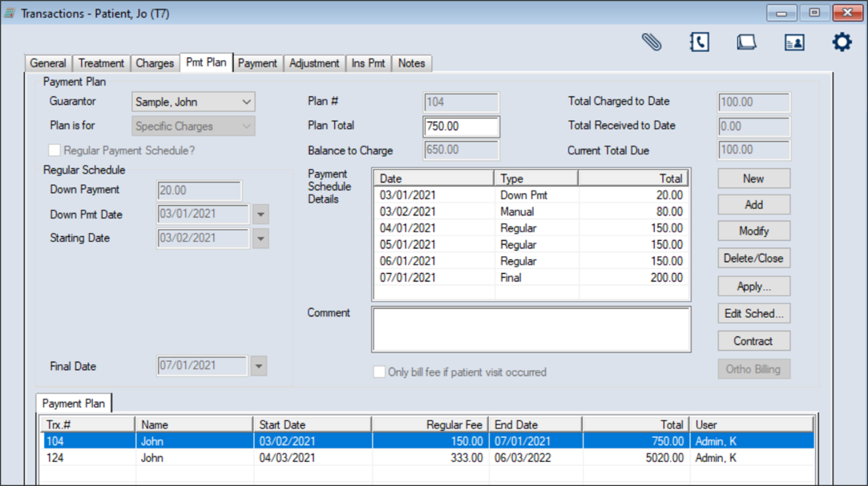This screenshot has height=486, width=868.
Task: Click into the Plan Total field
Action: click(461, 127)
